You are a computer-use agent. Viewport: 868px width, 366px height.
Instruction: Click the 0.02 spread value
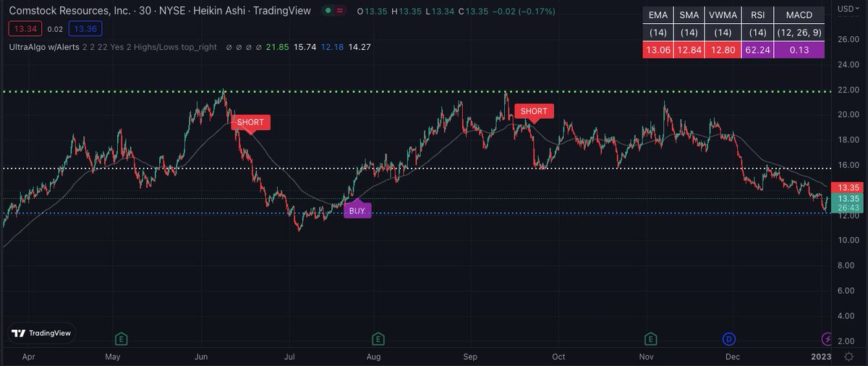tap(55, 29)
